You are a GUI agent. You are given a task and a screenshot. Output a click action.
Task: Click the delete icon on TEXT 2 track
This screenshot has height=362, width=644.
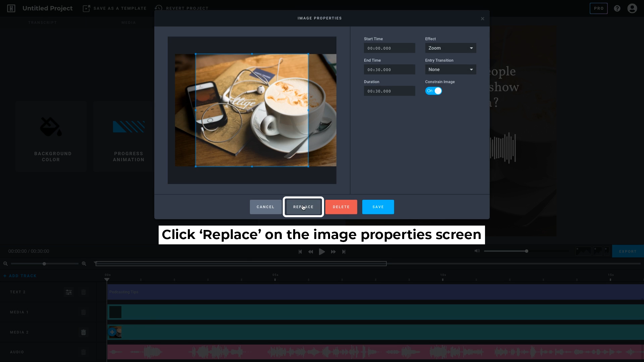83,292
